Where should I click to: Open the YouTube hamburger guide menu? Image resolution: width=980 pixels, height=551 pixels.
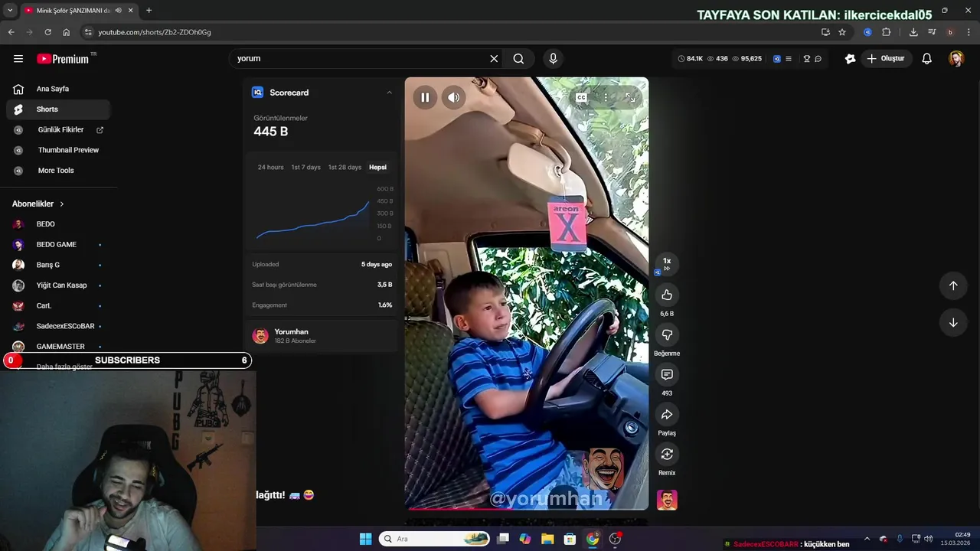[x=18, y=59]
